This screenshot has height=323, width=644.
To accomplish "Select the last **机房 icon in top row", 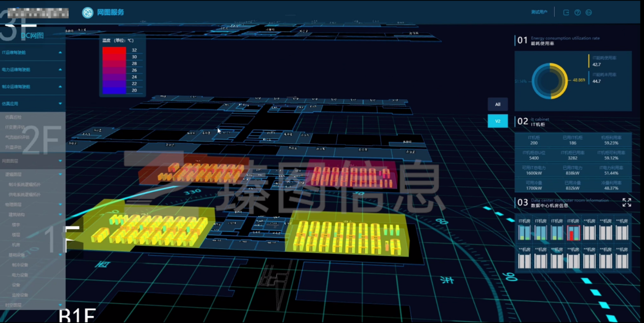I will point(622,233).
